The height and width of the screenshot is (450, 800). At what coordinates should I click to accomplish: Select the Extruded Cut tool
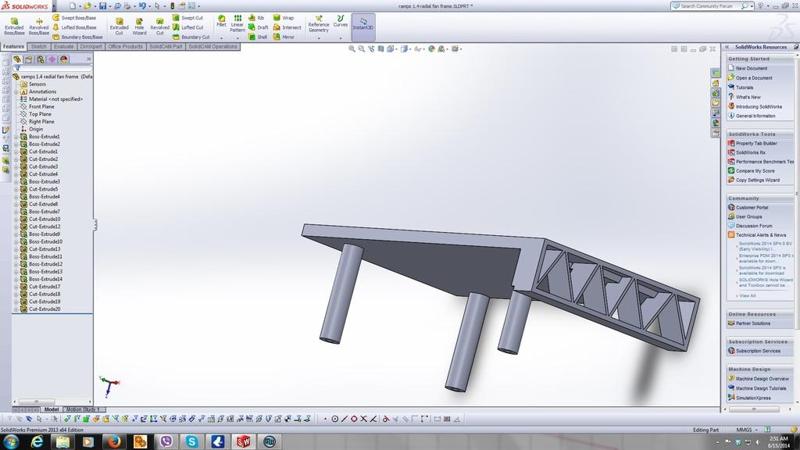click(119, 26)
